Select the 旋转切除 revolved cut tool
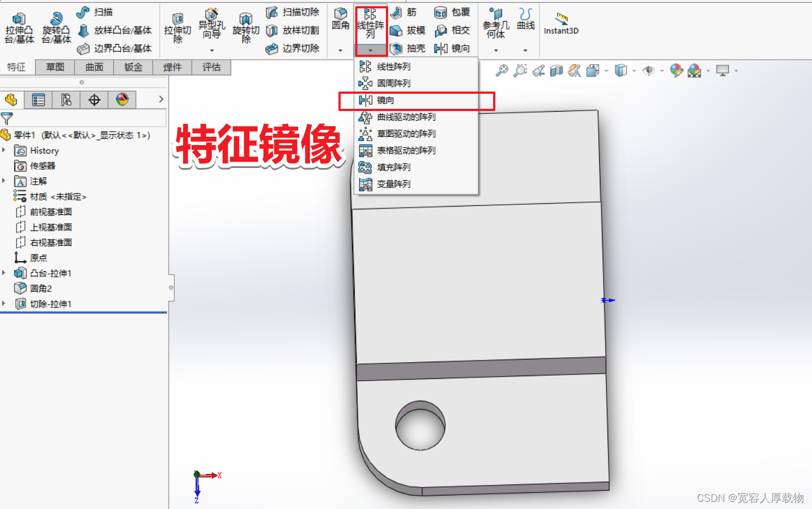 tap(246, 28)
